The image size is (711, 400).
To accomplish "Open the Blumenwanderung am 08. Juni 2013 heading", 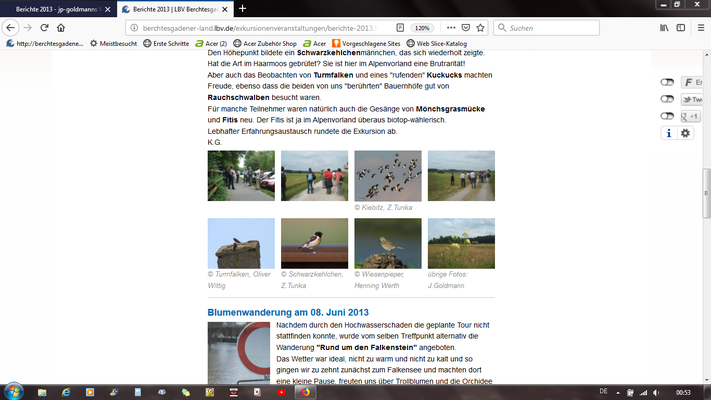I will coord(288,312).
